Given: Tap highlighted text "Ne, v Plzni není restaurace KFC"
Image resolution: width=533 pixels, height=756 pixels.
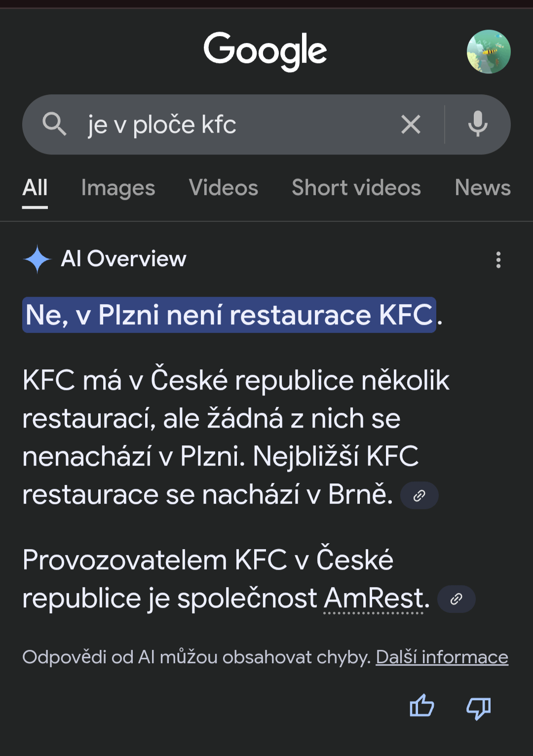Looking at the screenshot, I should tap(229, 315).
